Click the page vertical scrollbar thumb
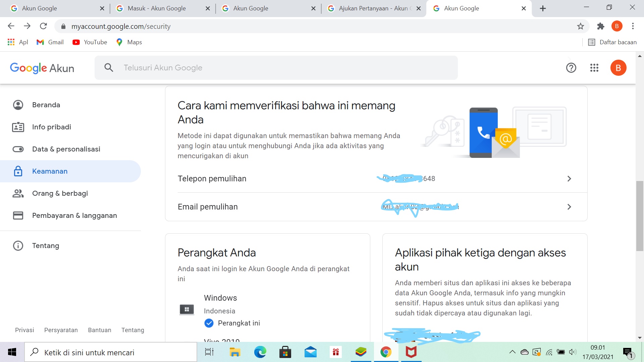644x362 pixels. coord(640,216)
